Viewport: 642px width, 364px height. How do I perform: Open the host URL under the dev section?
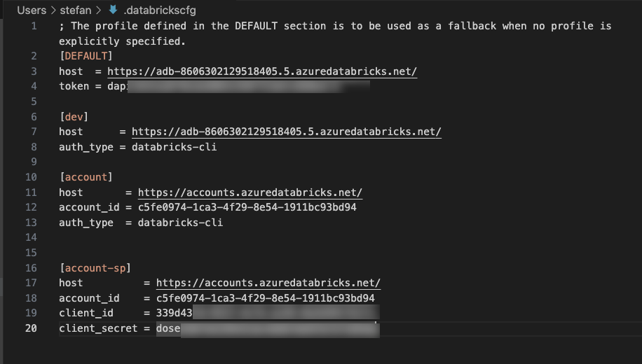tap(286, 132)
